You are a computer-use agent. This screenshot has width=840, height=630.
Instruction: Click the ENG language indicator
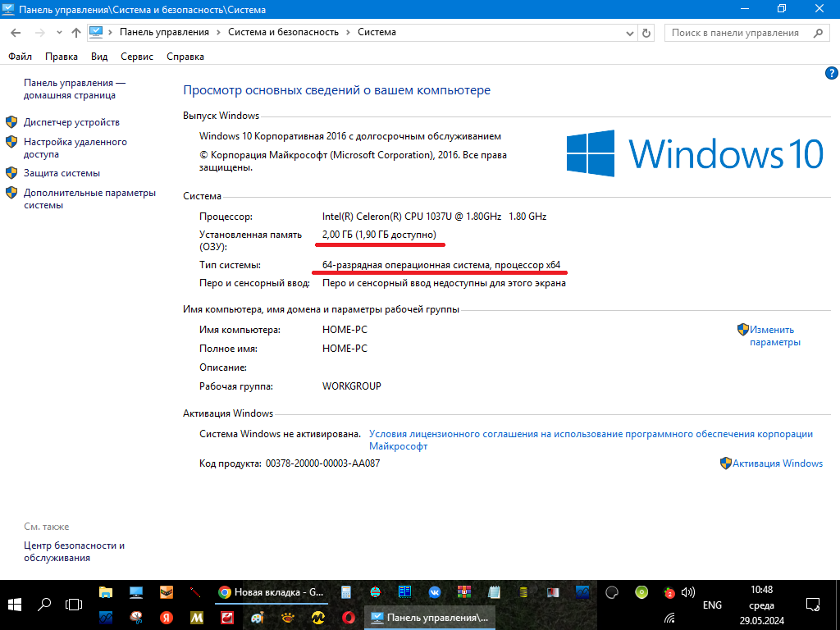click(712, 605)
